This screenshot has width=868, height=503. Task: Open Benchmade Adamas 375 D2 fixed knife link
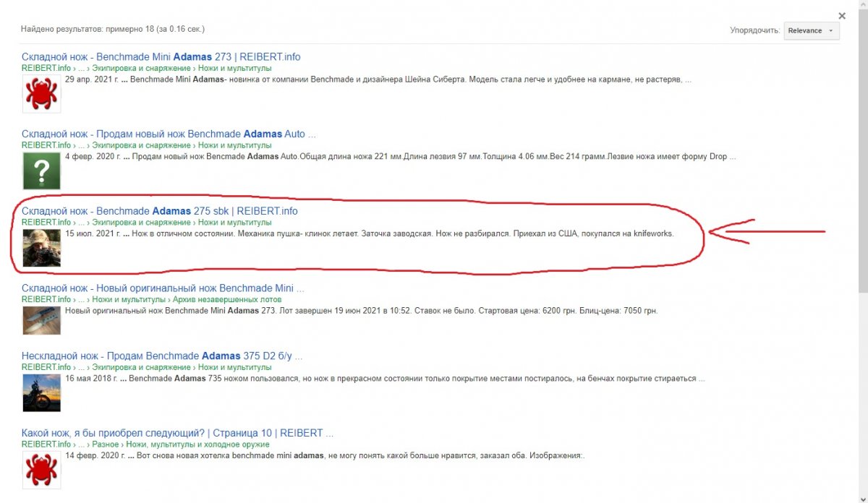click(161, 356)
